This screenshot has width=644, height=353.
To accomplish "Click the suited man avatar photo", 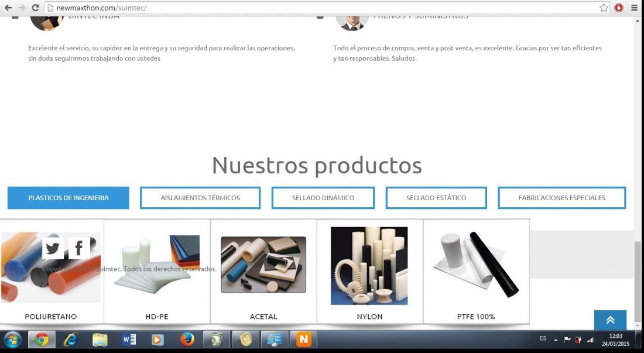I will pos(352,23).
